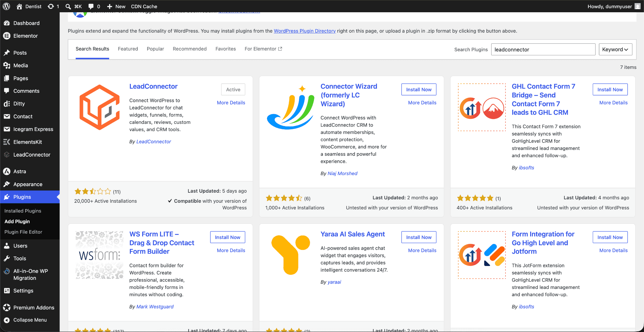This screenshot has width=644, height=332.
Task: Click the Astra sidebar icon
Action: coord(7,171)
